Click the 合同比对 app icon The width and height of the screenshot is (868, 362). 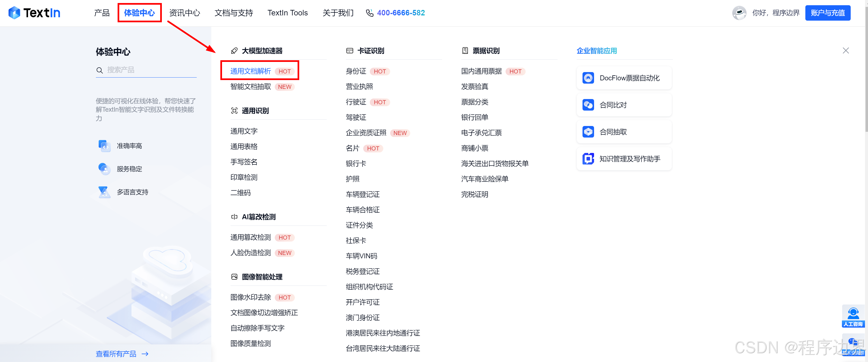588,105
